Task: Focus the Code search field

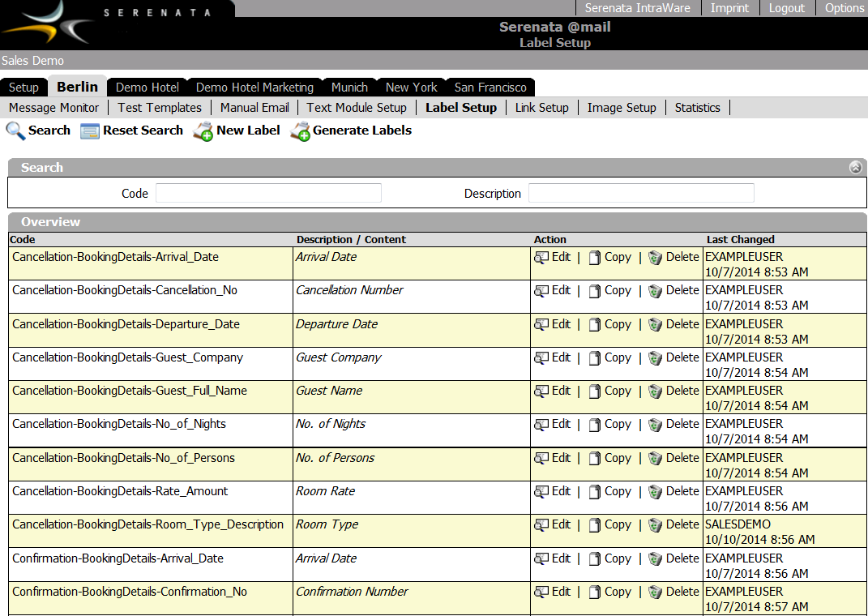Action: coord(268,193)
